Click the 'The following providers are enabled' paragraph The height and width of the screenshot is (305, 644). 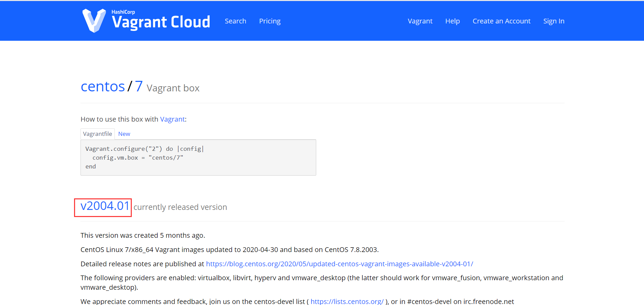click(x=322, y=283)
